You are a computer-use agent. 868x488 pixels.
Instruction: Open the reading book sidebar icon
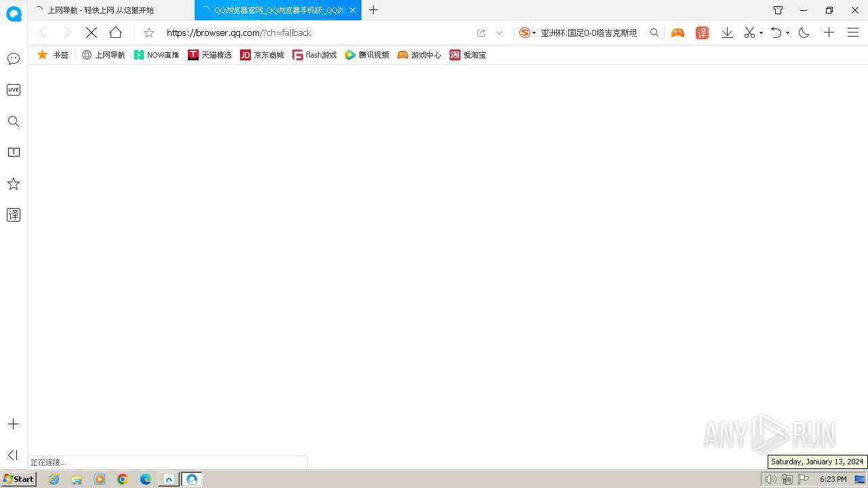coord(14,152)
